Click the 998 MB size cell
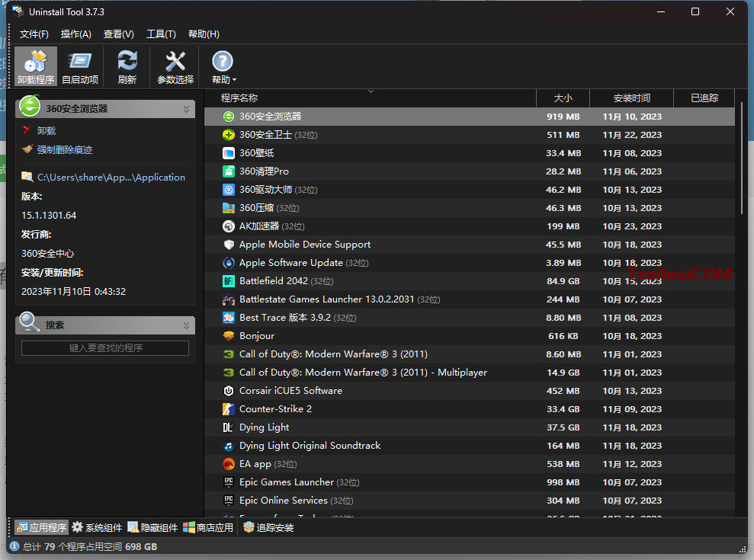 (x=563, y=482)
